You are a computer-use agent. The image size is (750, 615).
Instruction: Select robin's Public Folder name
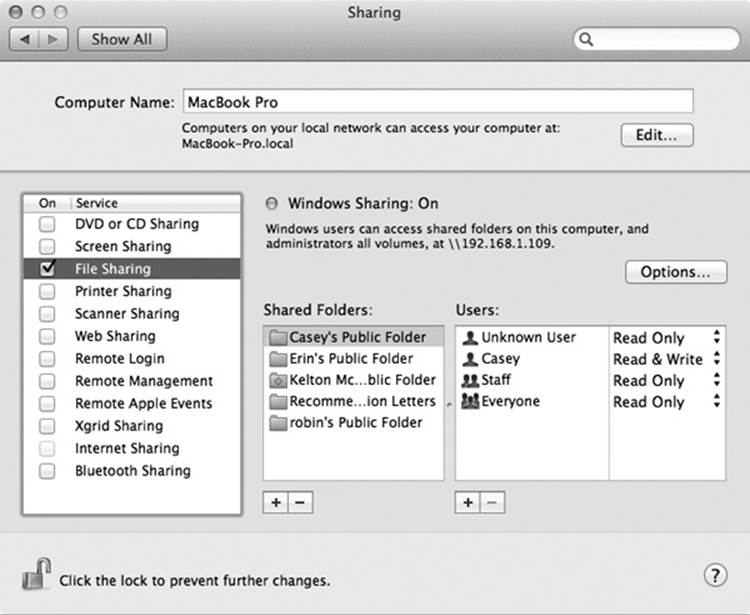(x=356, y=423)
